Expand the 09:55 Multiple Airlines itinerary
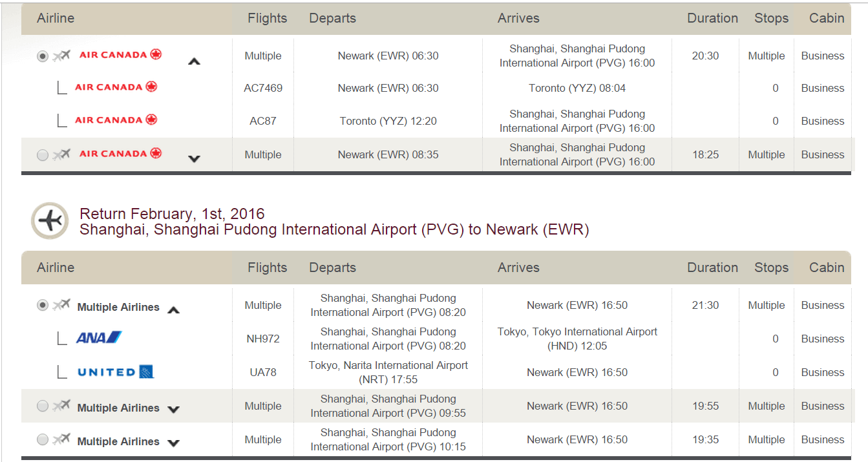Image resolution: width=868 pixels, height=462 pixels. point(173,409)
